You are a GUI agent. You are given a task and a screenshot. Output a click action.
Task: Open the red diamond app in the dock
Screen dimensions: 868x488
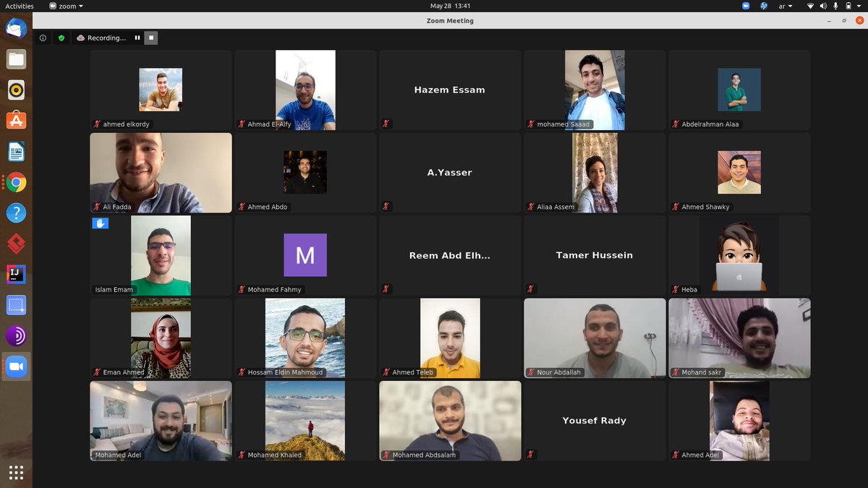pyautogui.click(x=16, y=244)
